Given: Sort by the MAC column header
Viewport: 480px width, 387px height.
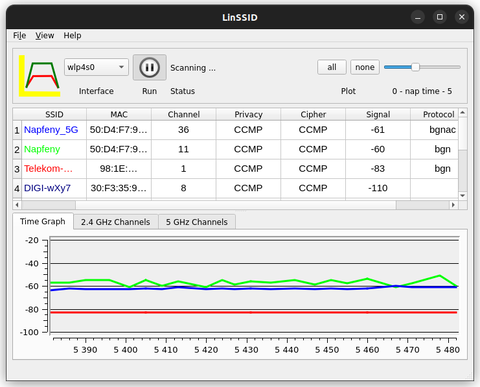Looking at the screenshot, I should coord(119,114).
